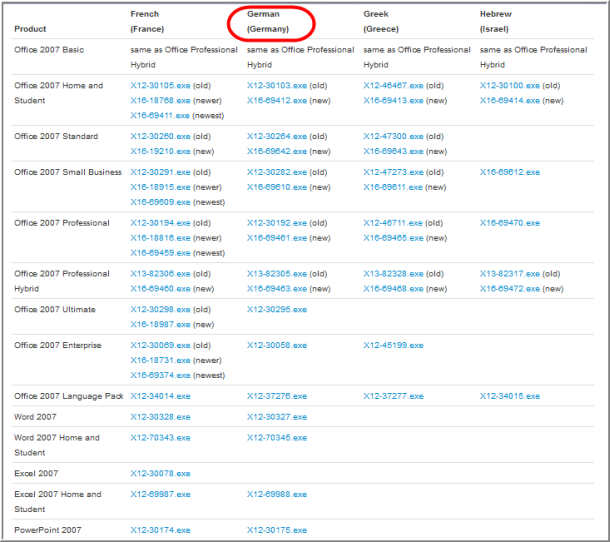Image resolution: width=610 pixels, height=542 pixels.
Task: Download German Office 2007 Professional new link
Action: click(x=277, y=238)
